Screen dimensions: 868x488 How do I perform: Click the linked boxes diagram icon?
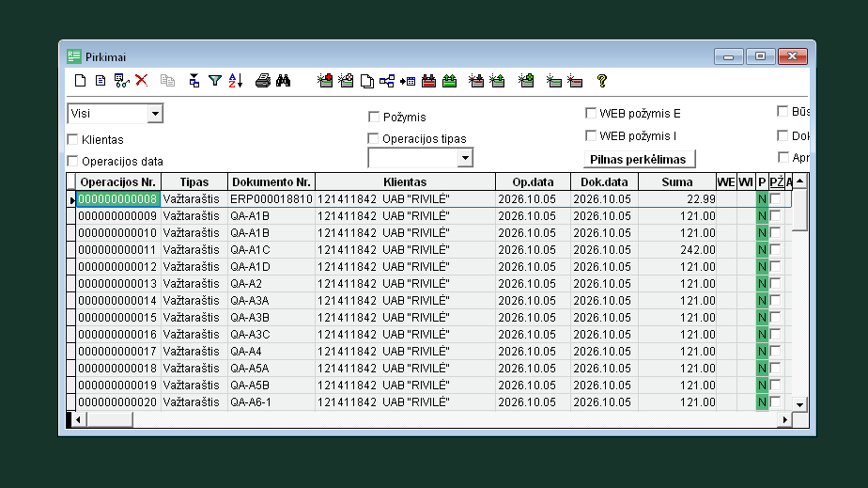coord(387,81)
